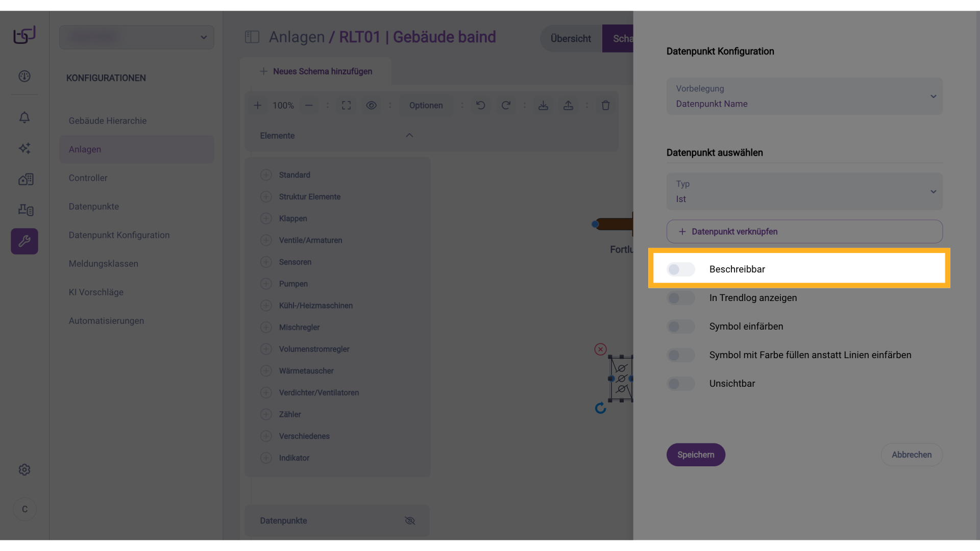Open notifications bell in left sidebar

pyautogui.click(x=24, y=117)
